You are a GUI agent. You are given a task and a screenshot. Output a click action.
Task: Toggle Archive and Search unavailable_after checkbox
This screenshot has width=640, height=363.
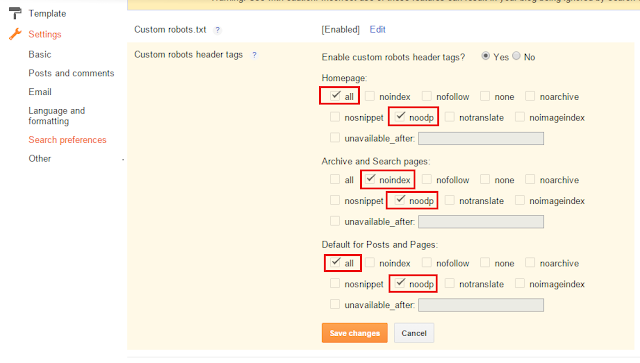[335, 221]
